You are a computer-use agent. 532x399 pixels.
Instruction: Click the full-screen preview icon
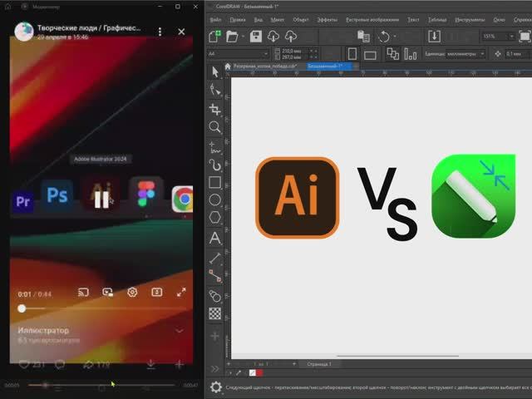click(x=525, y=36)
